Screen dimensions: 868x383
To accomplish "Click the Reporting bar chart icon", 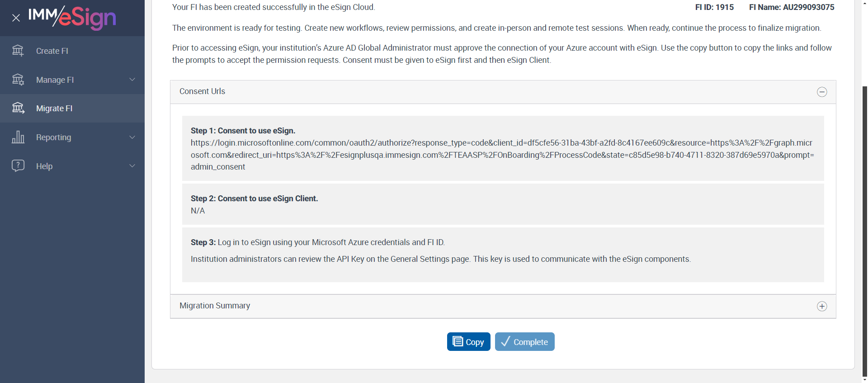I will click(18, 137).
